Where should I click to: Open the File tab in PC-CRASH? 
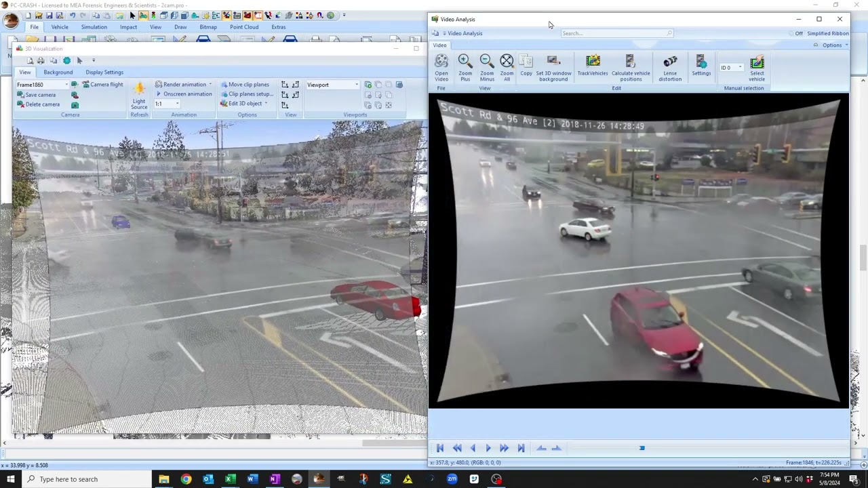tap(34, 27)
